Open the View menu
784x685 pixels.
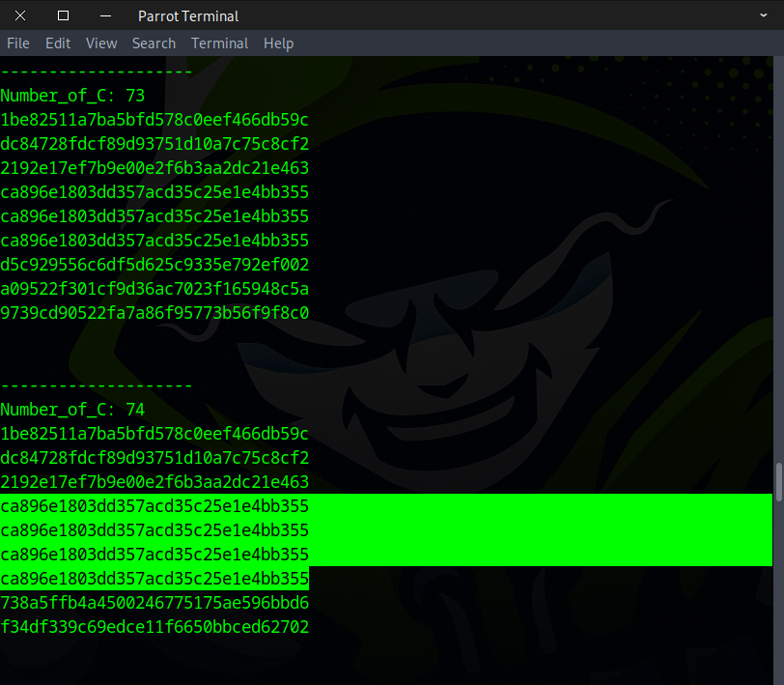pyautogui.click(x=101, y=43)
